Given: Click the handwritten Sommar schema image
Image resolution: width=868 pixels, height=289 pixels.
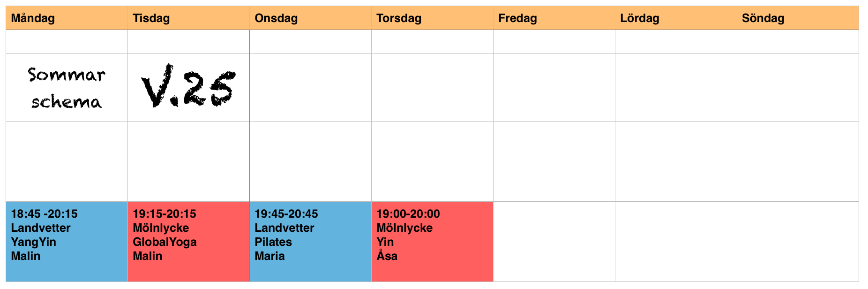Looking at the screenshot, I should [x=66, y=88].
